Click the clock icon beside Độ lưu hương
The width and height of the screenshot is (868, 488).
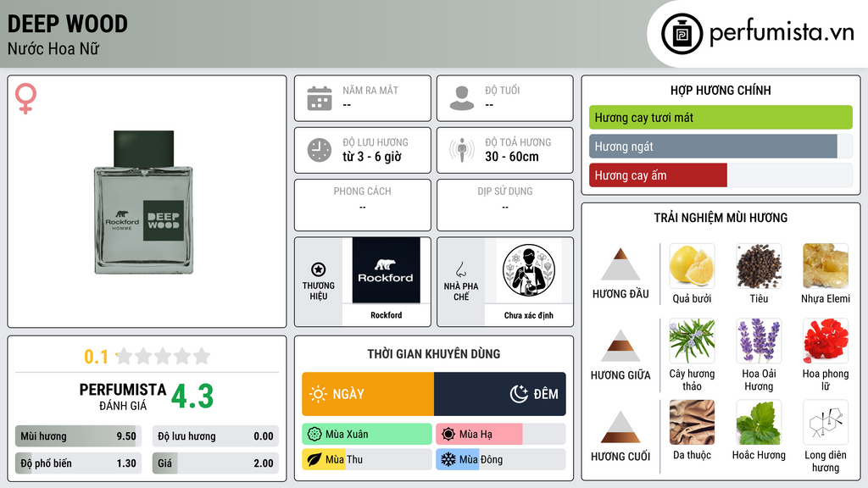[x=320, y=150]
